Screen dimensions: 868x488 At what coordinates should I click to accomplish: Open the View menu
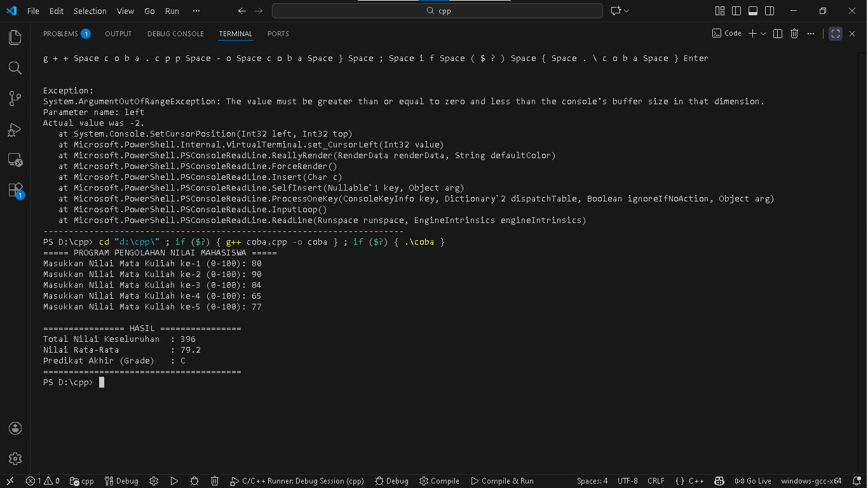(126, 11)
